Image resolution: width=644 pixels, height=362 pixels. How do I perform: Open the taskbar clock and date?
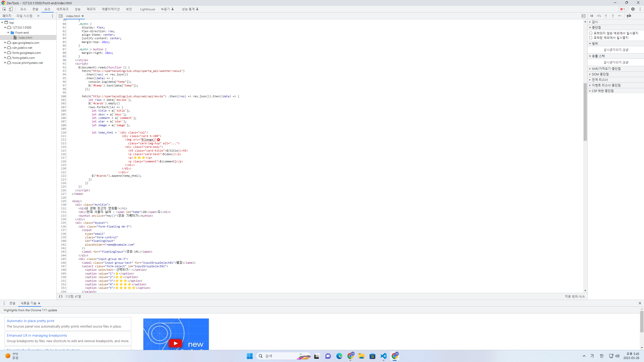coord(631,356)
